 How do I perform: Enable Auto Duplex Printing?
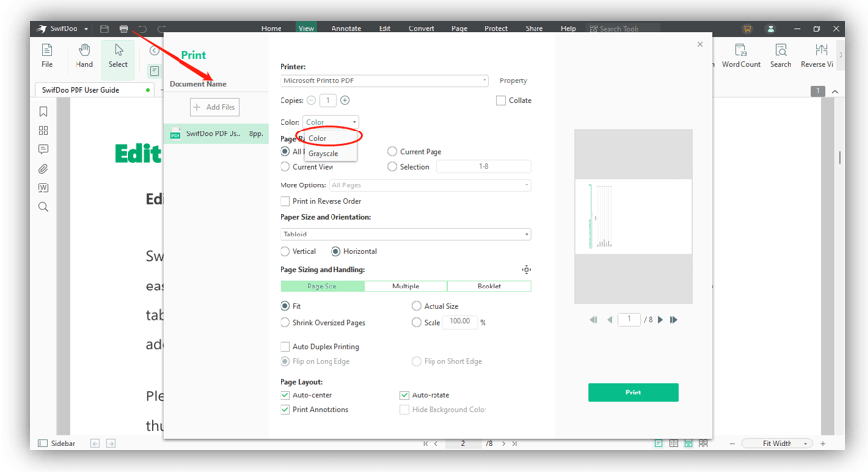tap(285, 346)
